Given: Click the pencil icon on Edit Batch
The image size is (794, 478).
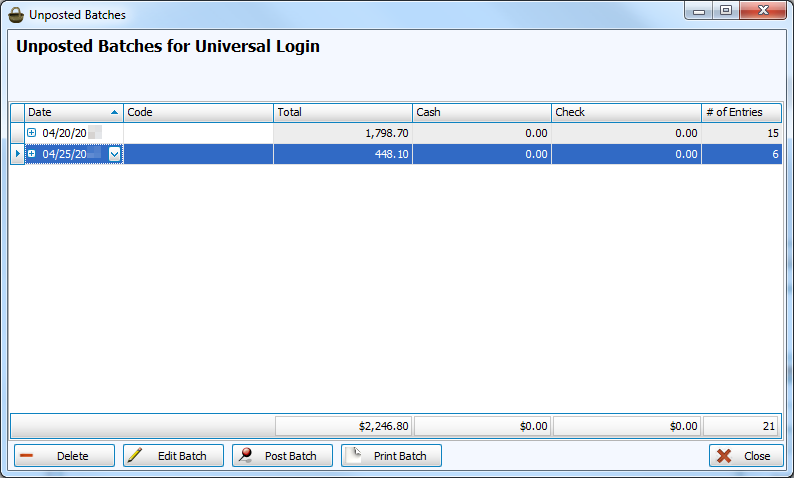Looking at the screenshot, I should pyautogui.click(x=136, y=456).
